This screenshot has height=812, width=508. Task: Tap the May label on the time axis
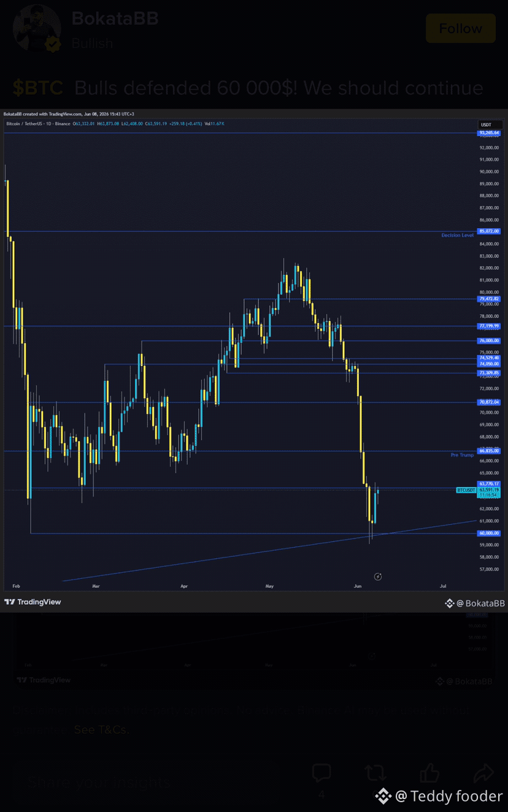coord(269,586)
